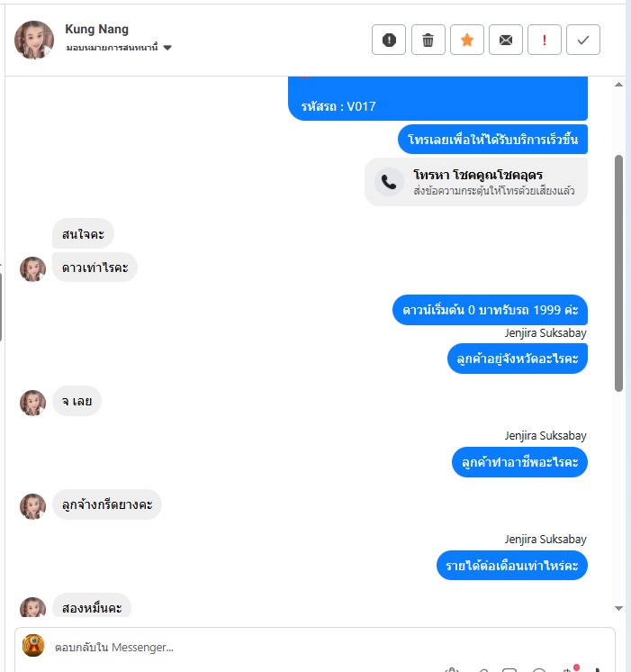
Task: Click the scroll up arrow of chat
Action: (618, 85)
